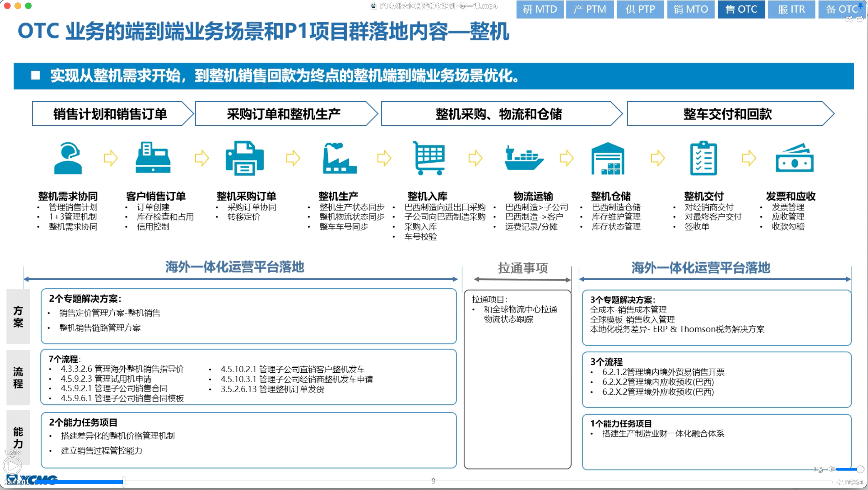Click the remaining time -01:19:24 display
The width and height of the screenshot is (868, 490).
[x=849, y=482]
